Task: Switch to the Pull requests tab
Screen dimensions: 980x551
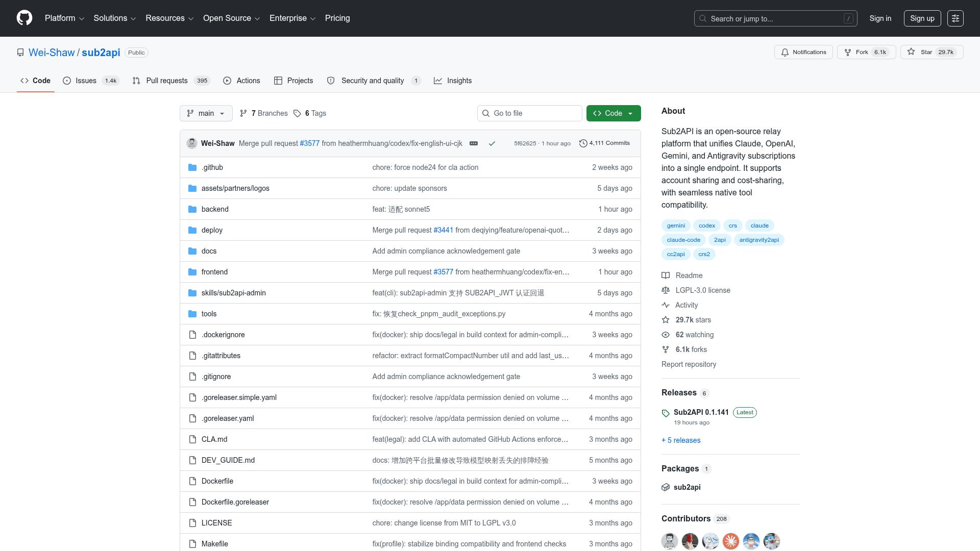Action: 171,81
